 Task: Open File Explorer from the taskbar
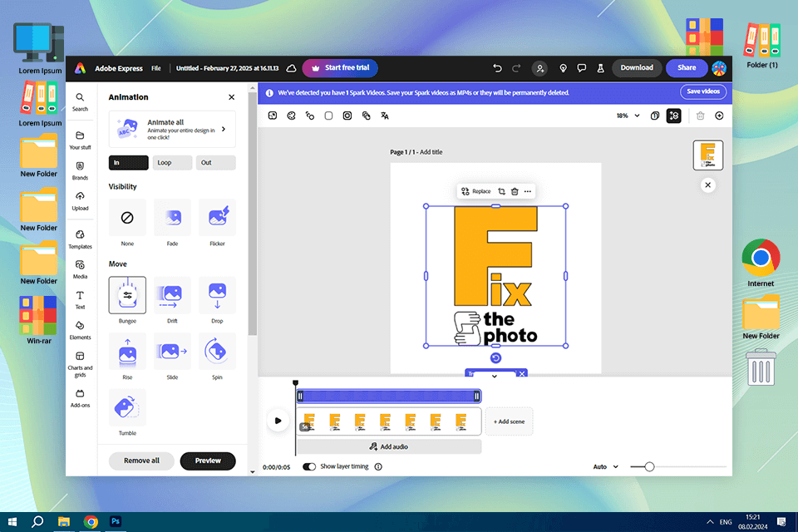(x=64, y=522)
